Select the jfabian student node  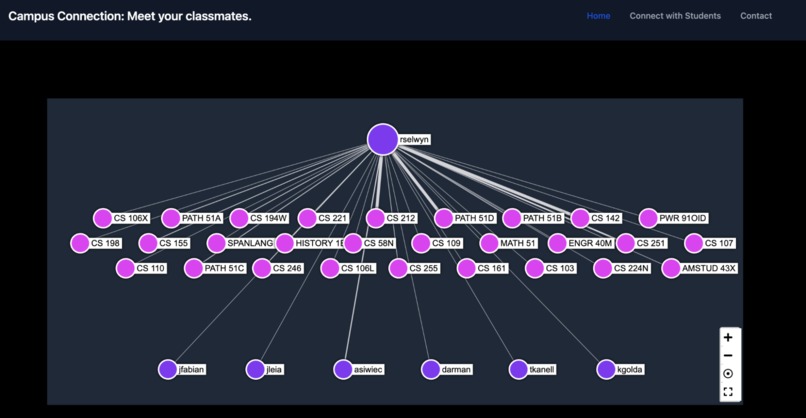pos(168,369)
